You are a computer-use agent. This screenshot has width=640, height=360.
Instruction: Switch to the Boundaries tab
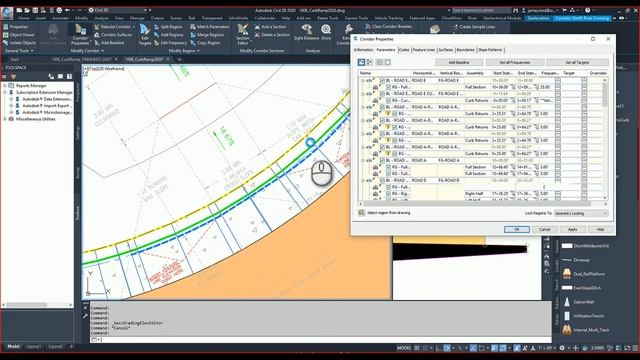click(465, 50)
